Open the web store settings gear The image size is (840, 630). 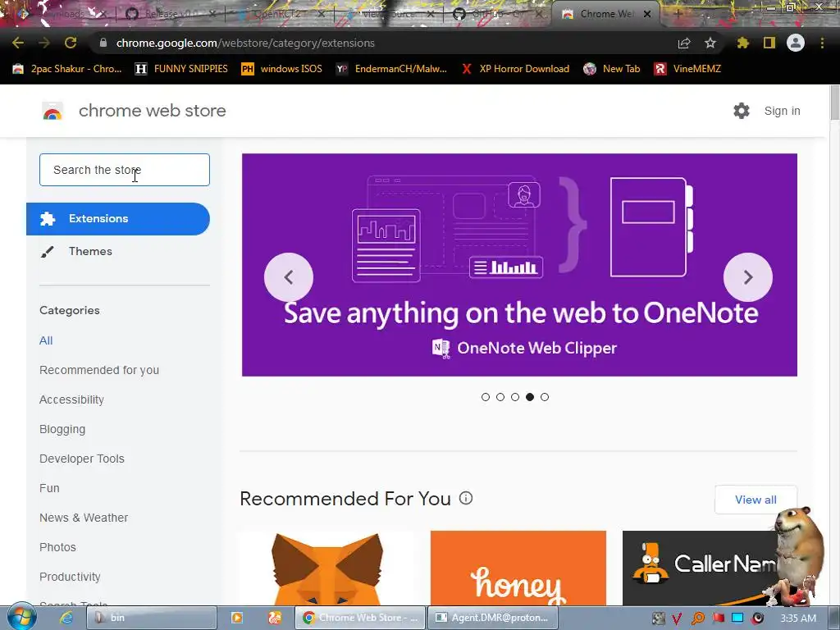pos(742,111)
